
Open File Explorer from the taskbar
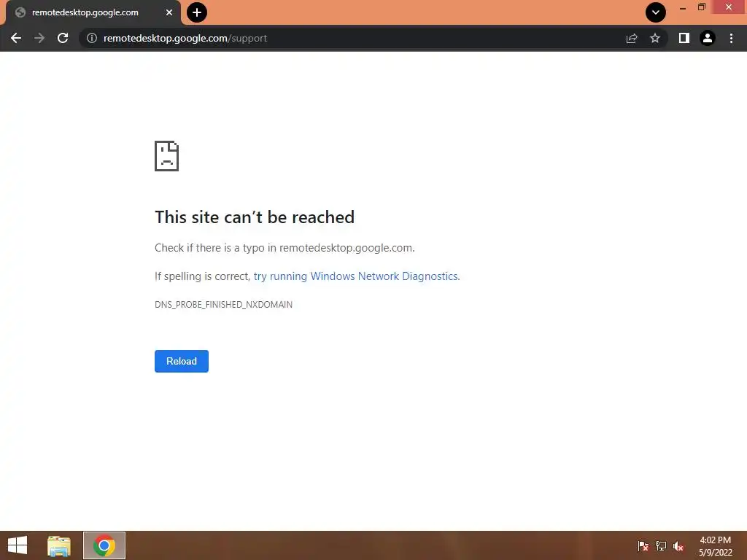59,545
